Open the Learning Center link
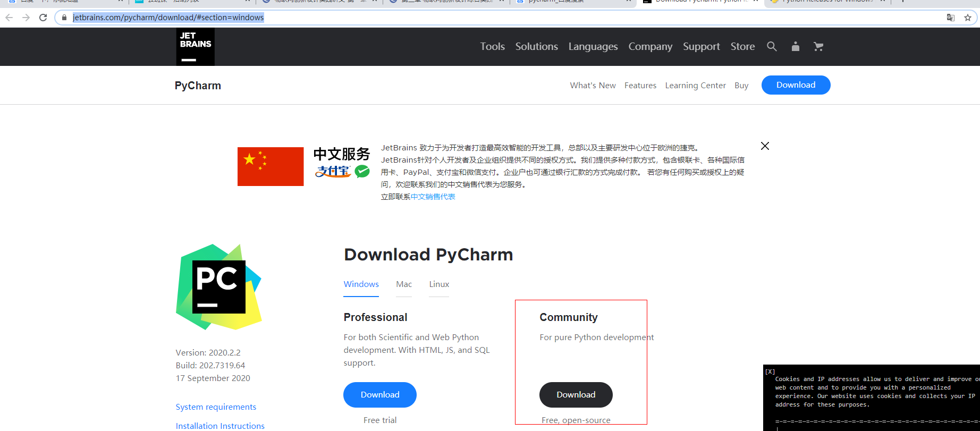980x431 pixels. pyautogui.click(x=695, y=85)
